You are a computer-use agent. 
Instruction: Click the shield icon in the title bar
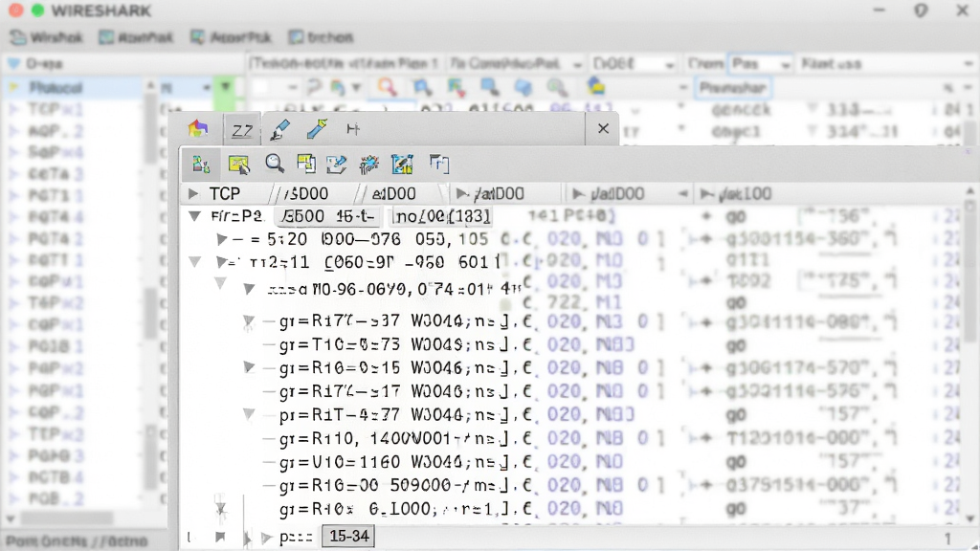[921, 11]
